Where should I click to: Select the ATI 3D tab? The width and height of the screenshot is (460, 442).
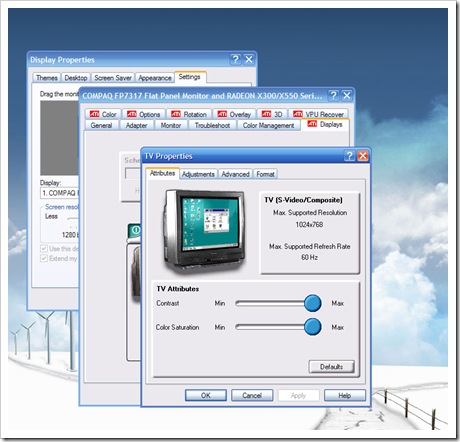pyautogui.click(x=272, y=114)
